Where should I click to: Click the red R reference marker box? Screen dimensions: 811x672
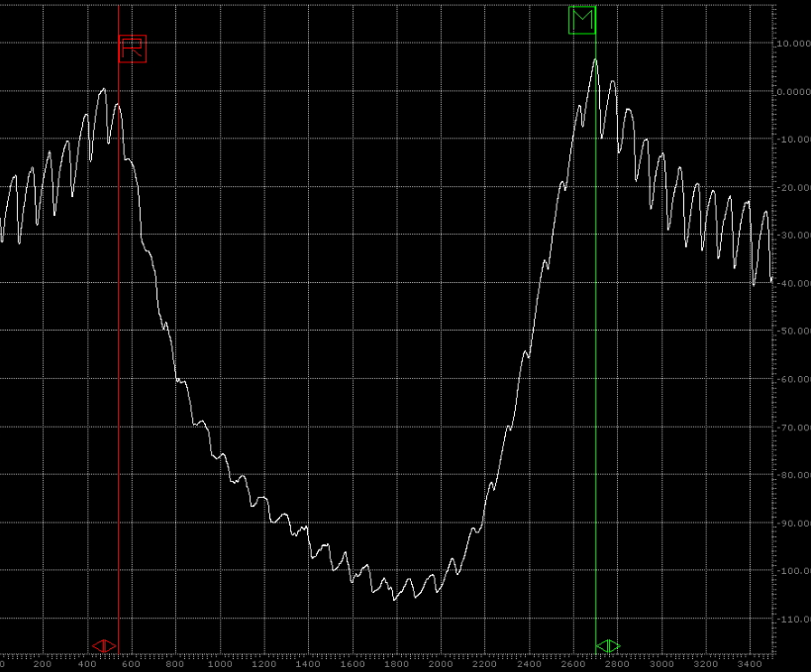[133, 48]
